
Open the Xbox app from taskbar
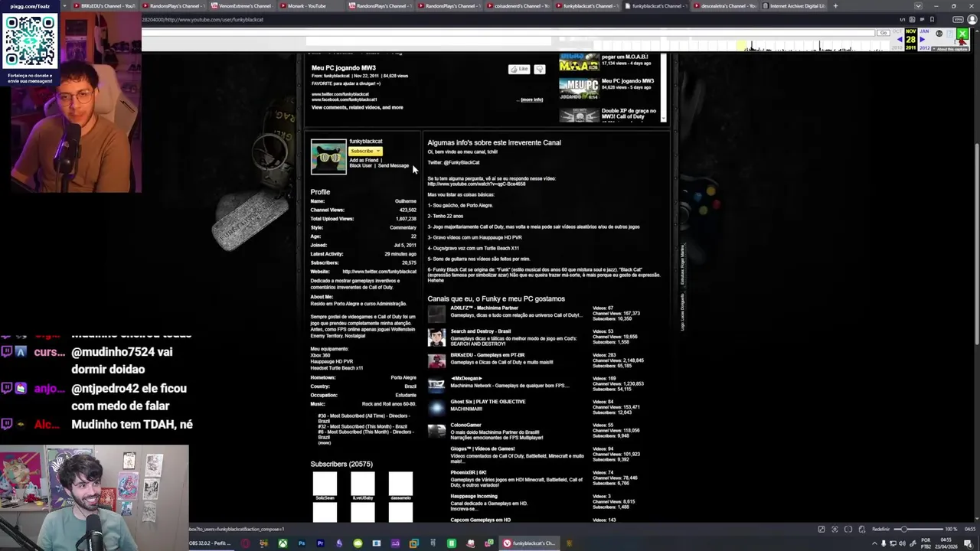point(283,543)
